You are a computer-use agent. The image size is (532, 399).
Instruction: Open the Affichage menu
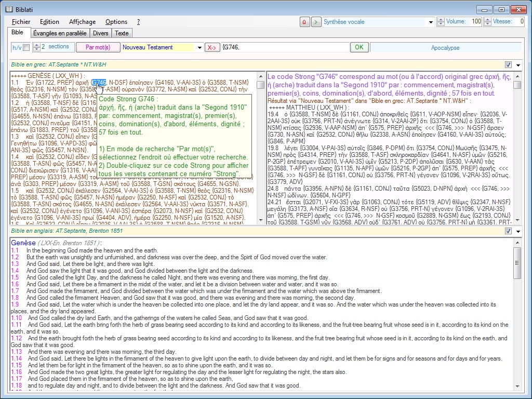pos(82,22)
